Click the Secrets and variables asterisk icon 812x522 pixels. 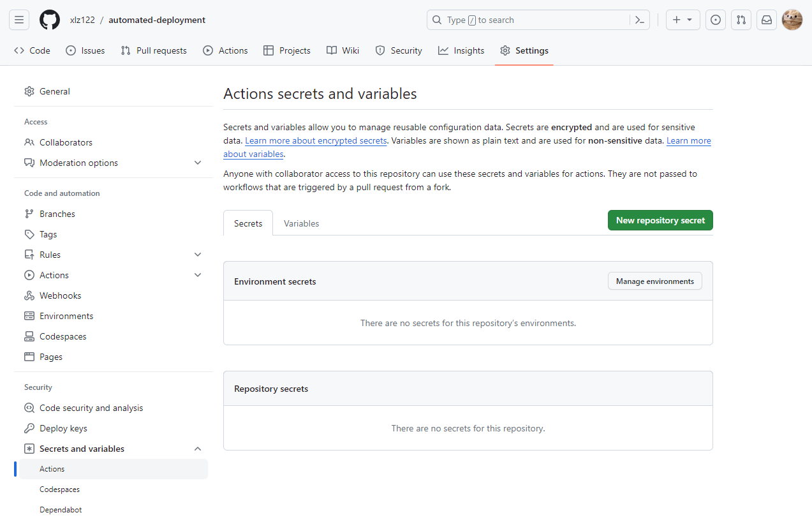[29, 449]
